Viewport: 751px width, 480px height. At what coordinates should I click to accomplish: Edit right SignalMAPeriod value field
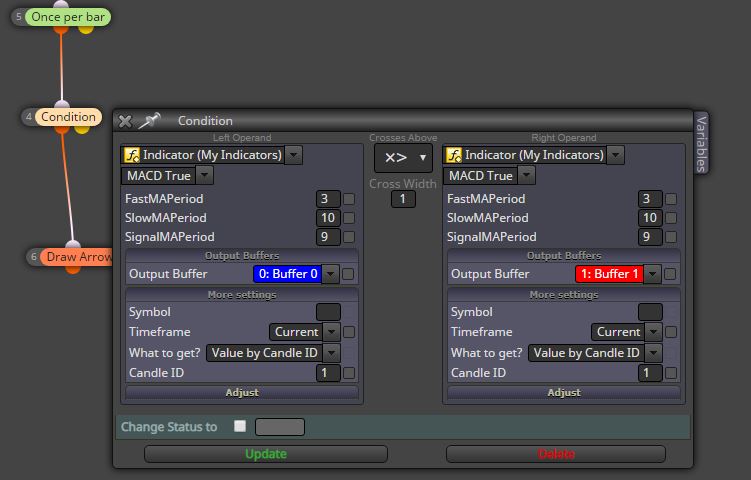650,237
